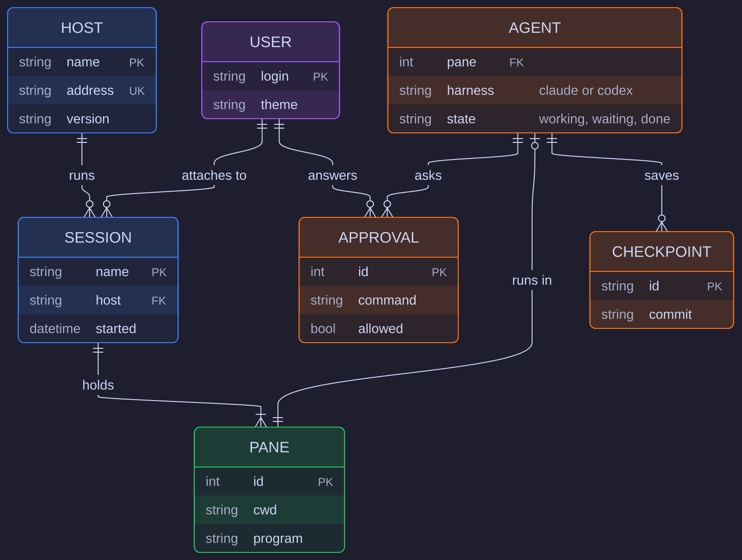The height and width of the screenshot is (560, 742).
Task: Click the 'bool' type in APPROVAL
Action: [323, 329]
